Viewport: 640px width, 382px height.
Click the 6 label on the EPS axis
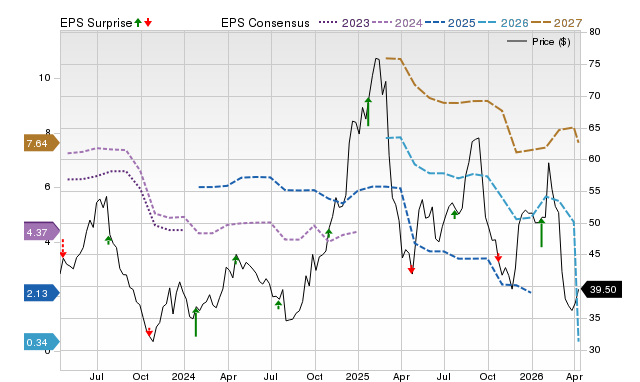[x=47, y=187]
